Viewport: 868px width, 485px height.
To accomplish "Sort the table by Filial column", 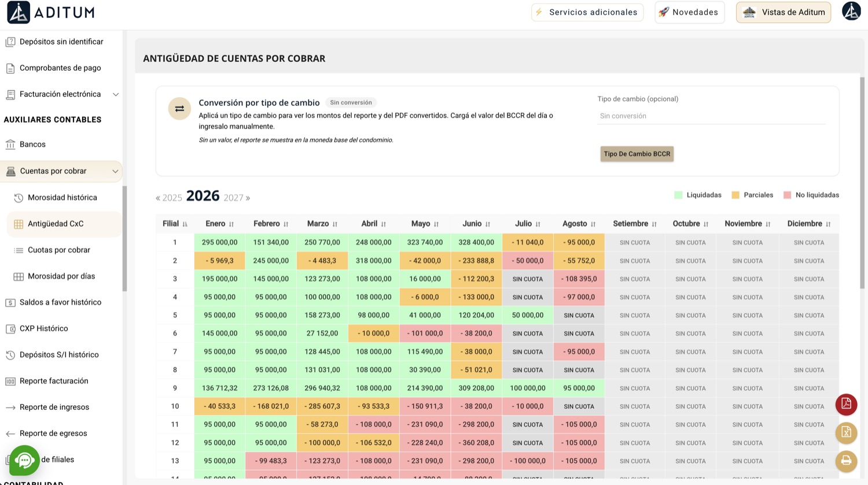I will pyautogui.click(x=175, y=224).
